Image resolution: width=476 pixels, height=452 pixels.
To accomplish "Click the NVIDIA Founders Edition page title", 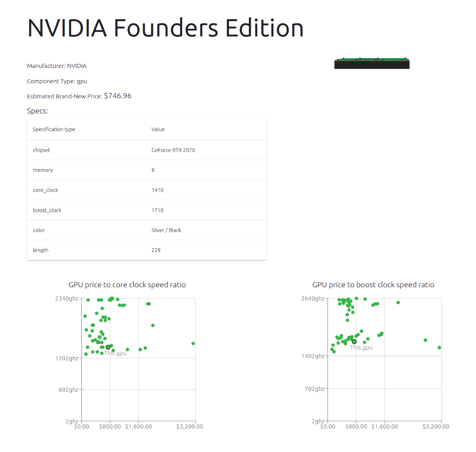I will (x=165, y=28).
